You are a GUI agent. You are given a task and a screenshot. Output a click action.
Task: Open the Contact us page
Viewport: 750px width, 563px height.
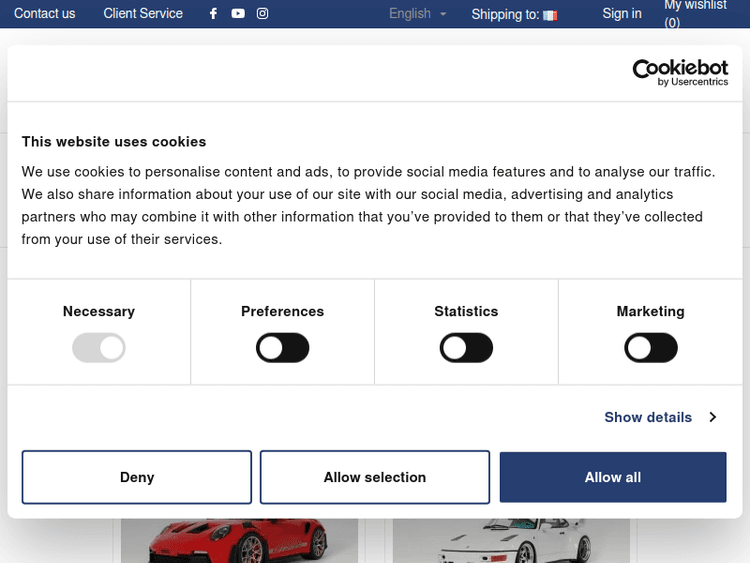point(45,14)
